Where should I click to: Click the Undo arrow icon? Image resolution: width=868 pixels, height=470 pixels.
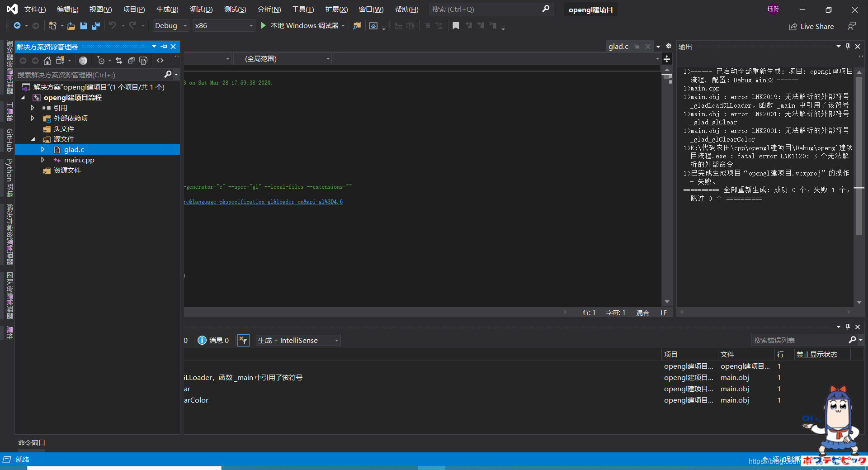[x=113, y=26]
